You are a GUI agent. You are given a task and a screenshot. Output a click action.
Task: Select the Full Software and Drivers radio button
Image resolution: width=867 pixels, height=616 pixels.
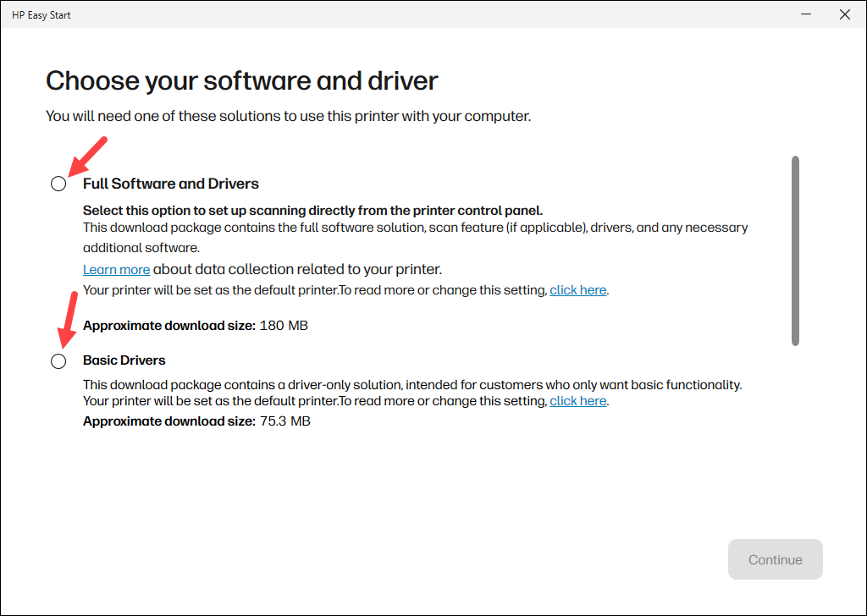pyautogui.click(x=58, y=184)
